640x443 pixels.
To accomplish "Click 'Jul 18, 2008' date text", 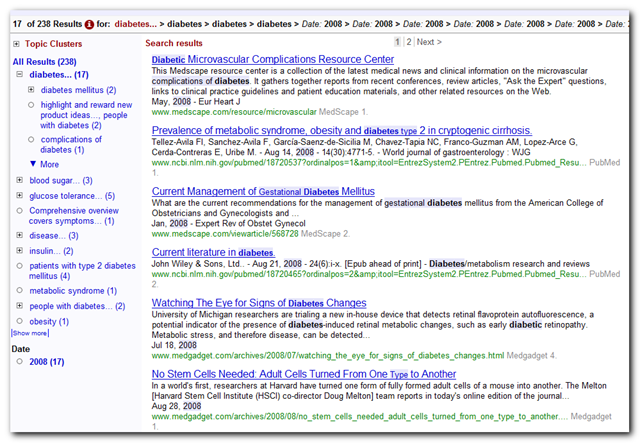I will click(174, 345).
